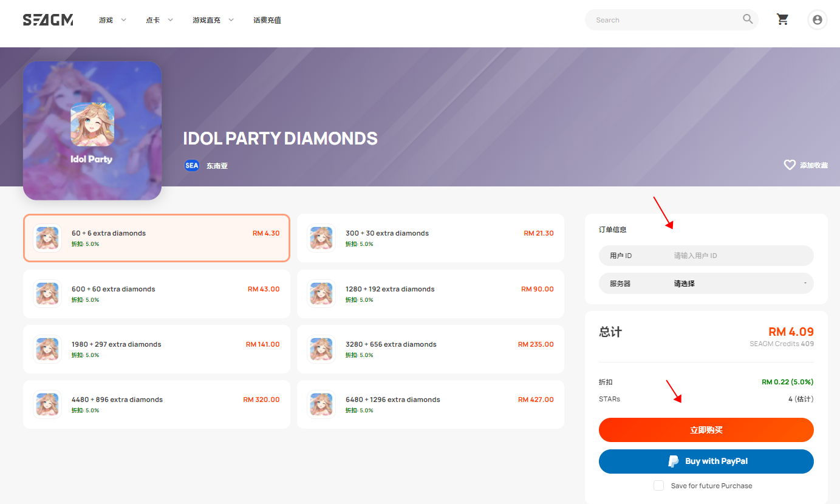The width and height of the screenshot is (840, 504).
Task: Click the RM 4.30 price
Action: [x=266, y=233]
